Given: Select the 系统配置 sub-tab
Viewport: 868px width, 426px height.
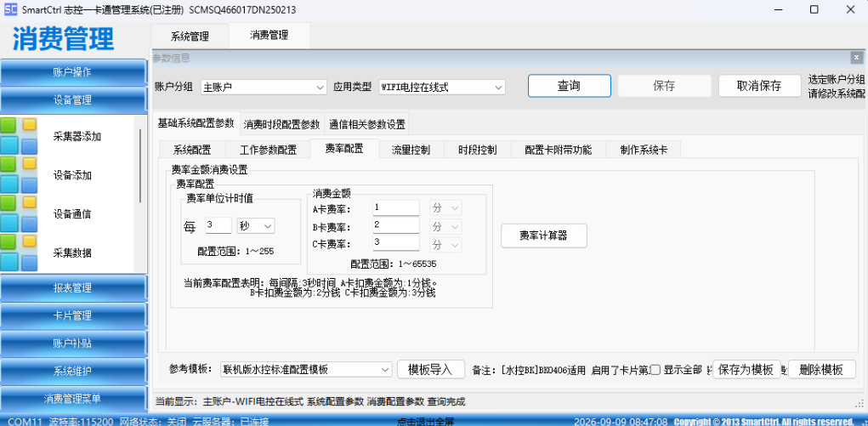Looking at the screenshot, I should pos(192,150).
